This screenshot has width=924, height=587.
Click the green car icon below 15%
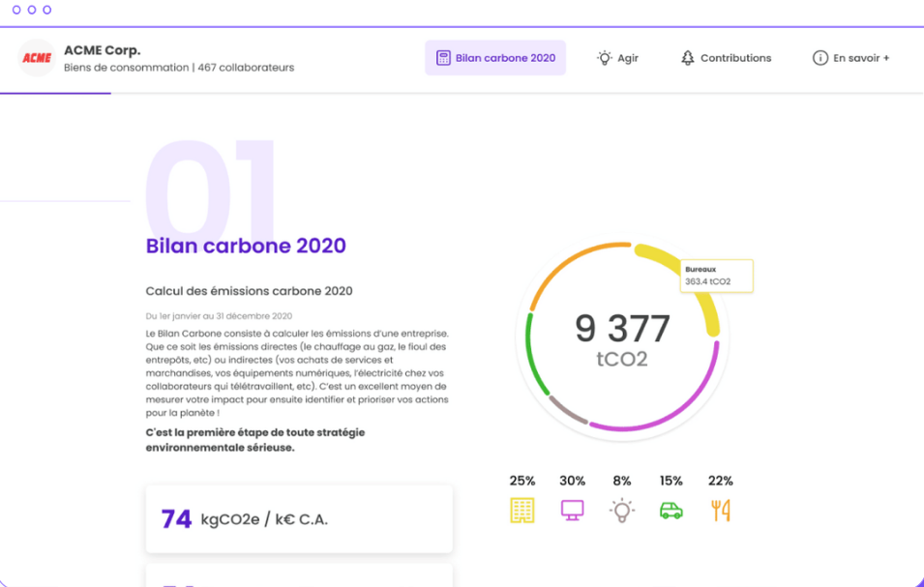[671, 510]
